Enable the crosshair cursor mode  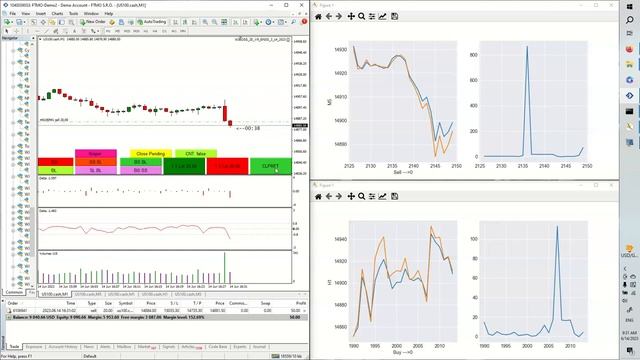pos(16,31)
